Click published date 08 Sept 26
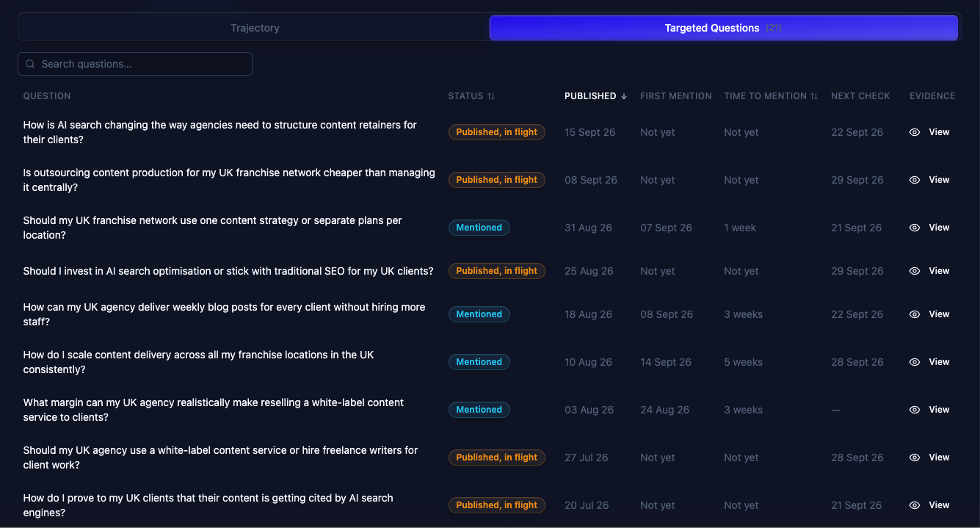The height and width of the screenshot is (528, 980). tap(591, 180)
